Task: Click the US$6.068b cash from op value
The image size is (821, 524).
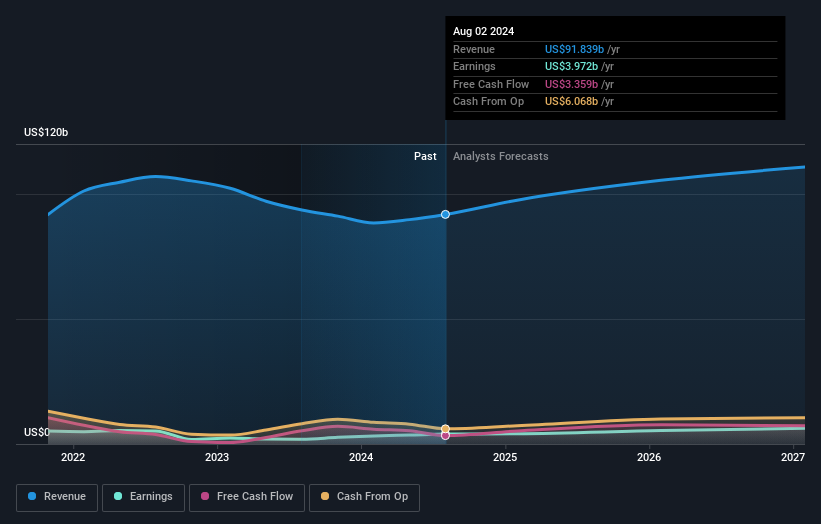Action: (x=571, y=102)
